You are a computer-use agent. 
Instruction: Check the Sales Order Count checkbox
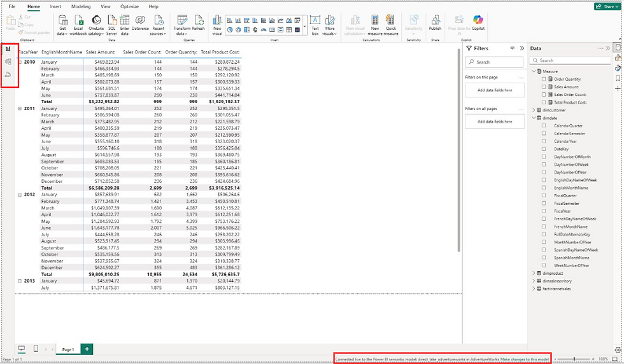click(544, 95)
